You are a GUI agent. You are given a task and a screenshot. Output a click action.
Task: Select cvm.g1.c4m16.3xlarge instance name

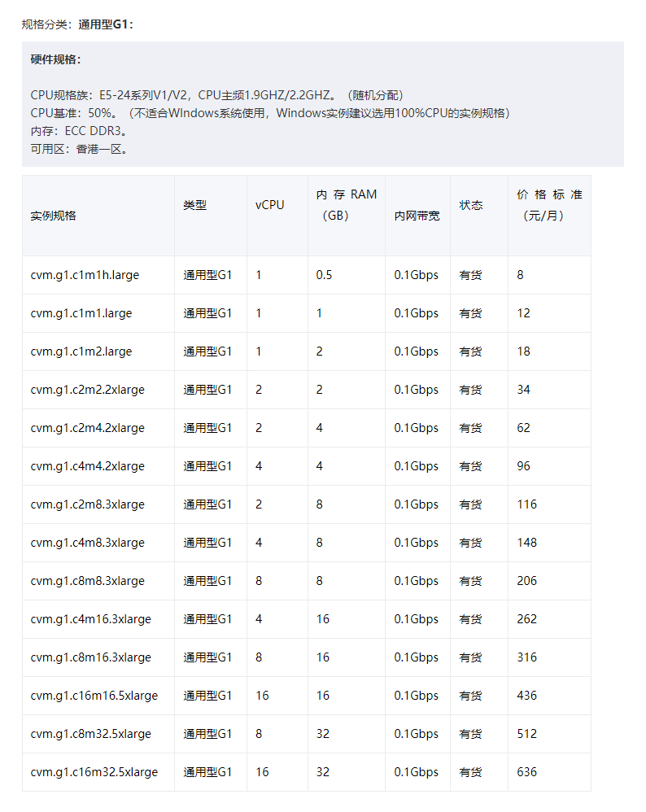point(91,619)
